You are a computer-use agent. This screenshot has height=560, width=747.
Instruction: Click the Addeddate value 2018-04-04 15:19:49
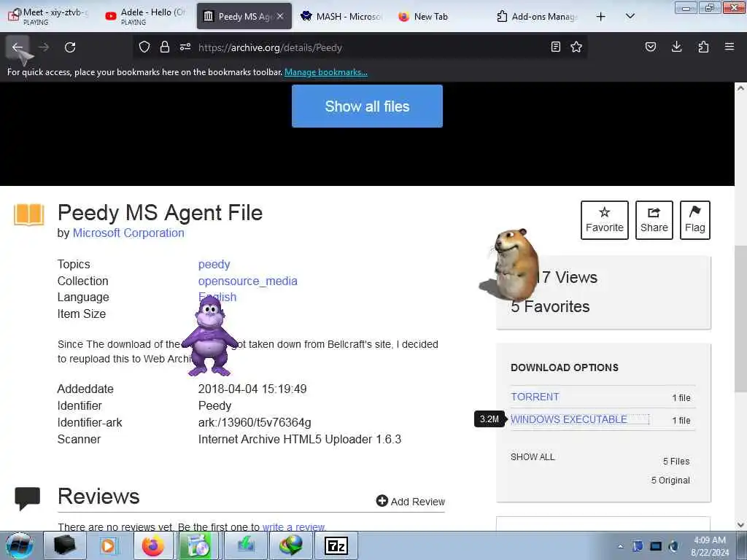(x=252, y=389)
